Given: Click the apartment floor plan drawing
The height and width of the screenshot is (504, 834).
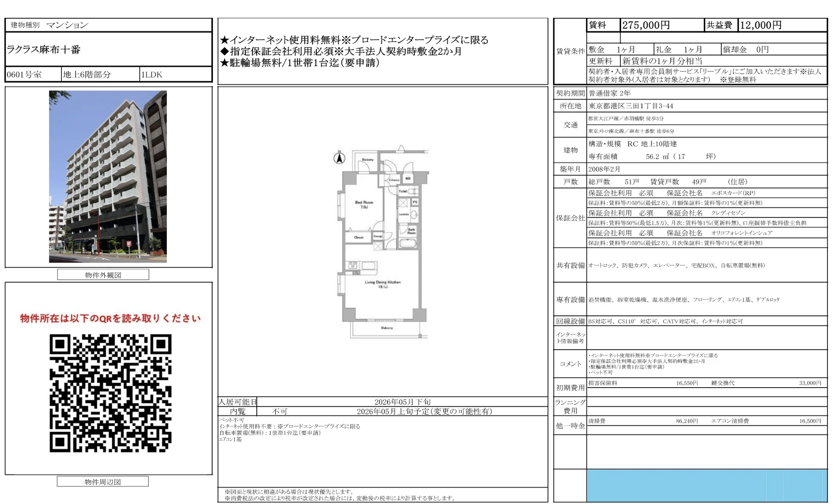Looking at the screenshot, I should 383,242.
